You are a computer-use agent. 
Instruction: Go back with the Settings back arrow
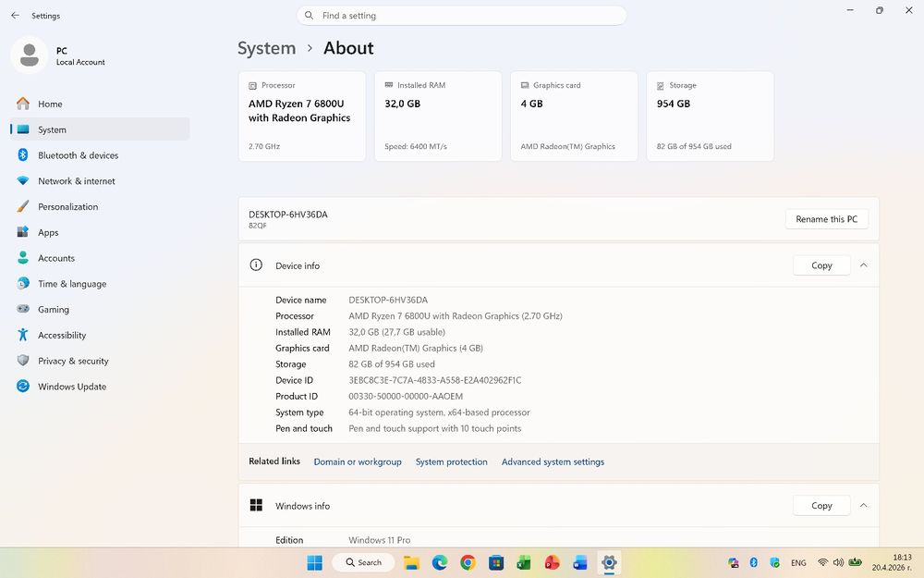coord(16,16)
